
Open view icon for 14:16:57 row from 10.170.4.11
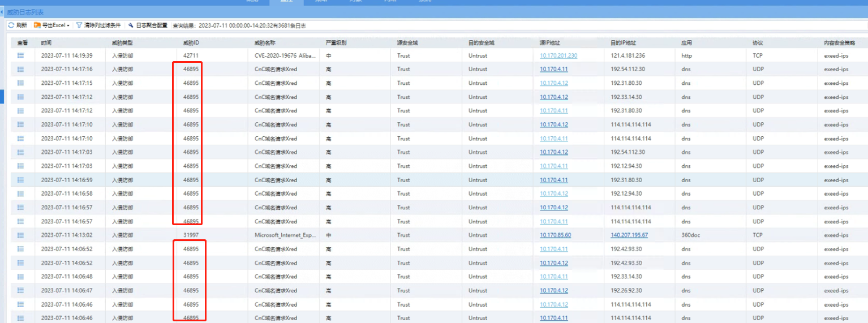click(20, 221)
